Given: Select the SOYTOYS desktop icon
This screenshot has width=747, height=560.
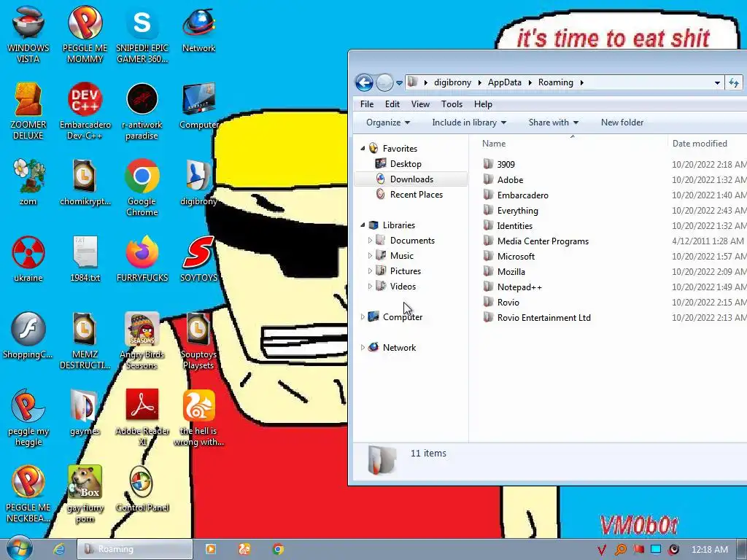Looking at the screenshot, I should point(198,259).
